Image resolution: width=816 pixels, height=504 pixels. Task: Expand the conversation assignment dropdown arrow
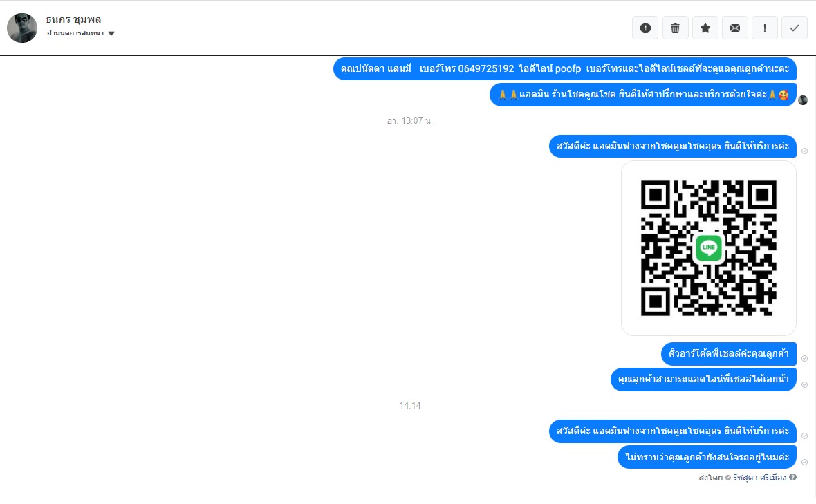[111, 33]
